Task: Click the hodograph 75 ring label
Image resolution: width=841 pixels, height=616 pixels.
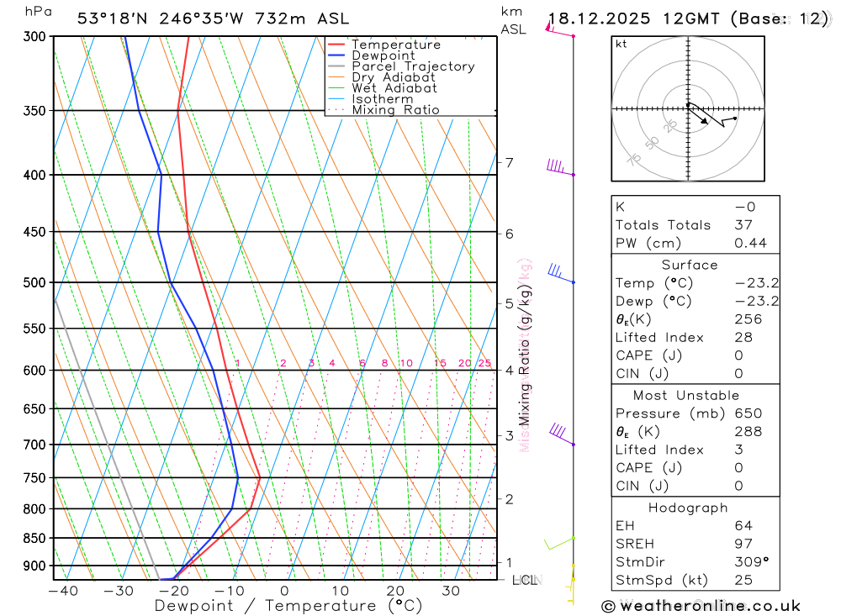Action: (x=634, y=159)
